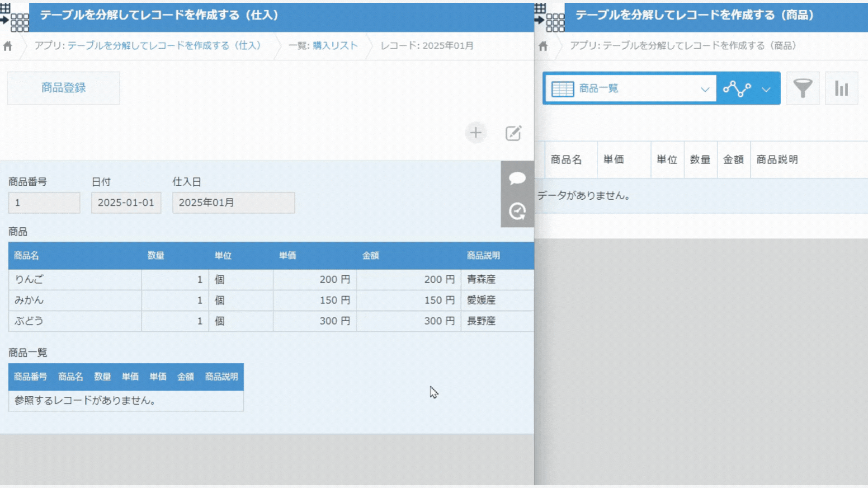Click the 愛媛産 description cell
The image size is (868, 488).
tap(497, 300)
